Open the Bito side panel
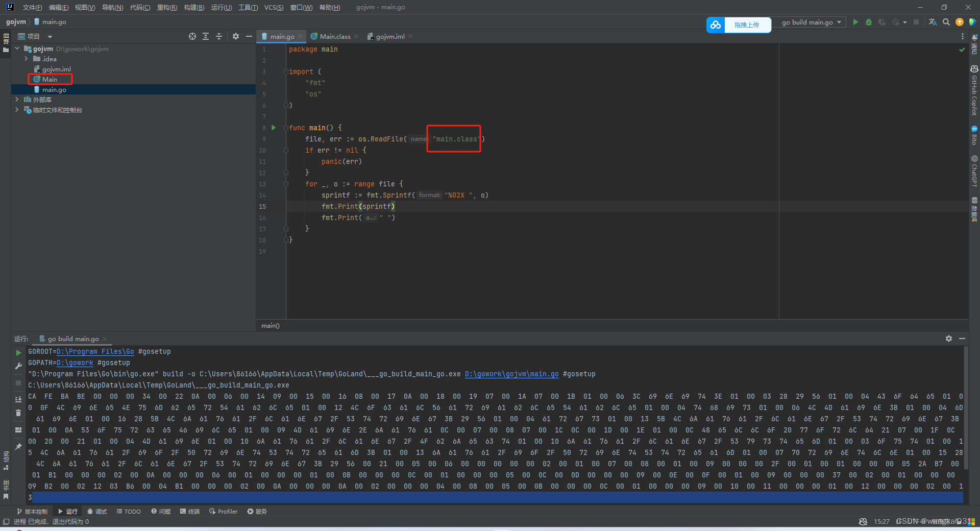This screenshot has width=980, height=531. (974, 135)
